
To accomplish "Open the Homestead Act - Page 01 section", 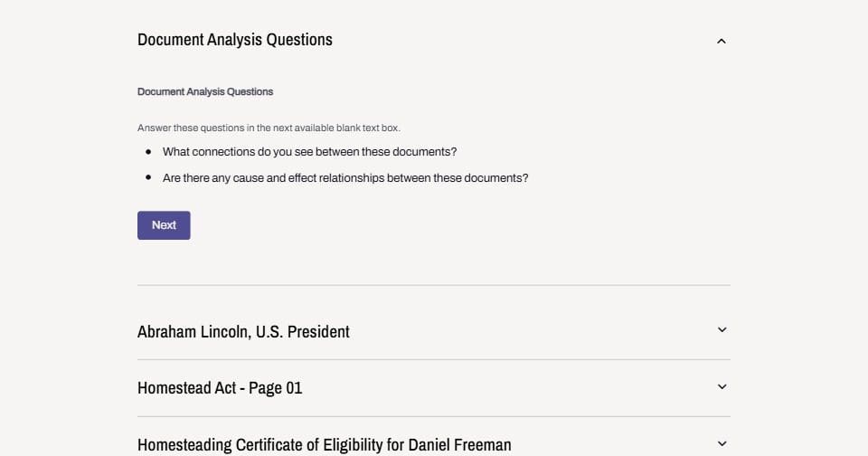I will point(220,388).
